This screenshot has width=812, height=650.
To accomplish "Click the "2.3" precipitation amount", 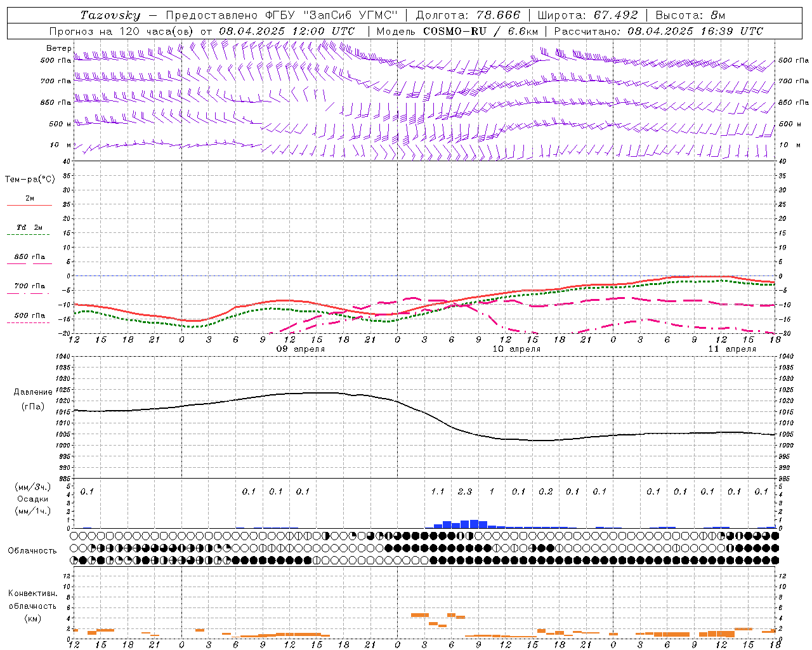I will [x=465, y=491].
